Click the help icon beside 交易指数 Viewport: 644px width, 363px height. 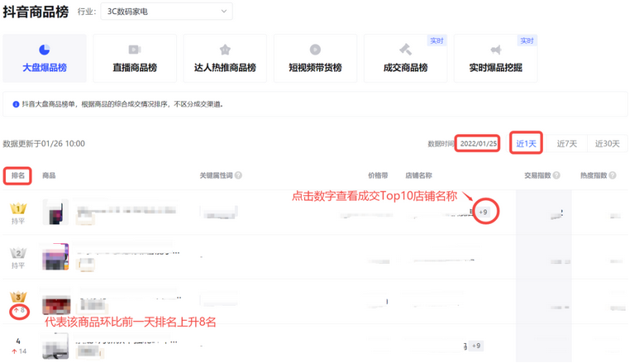[556, 175]
